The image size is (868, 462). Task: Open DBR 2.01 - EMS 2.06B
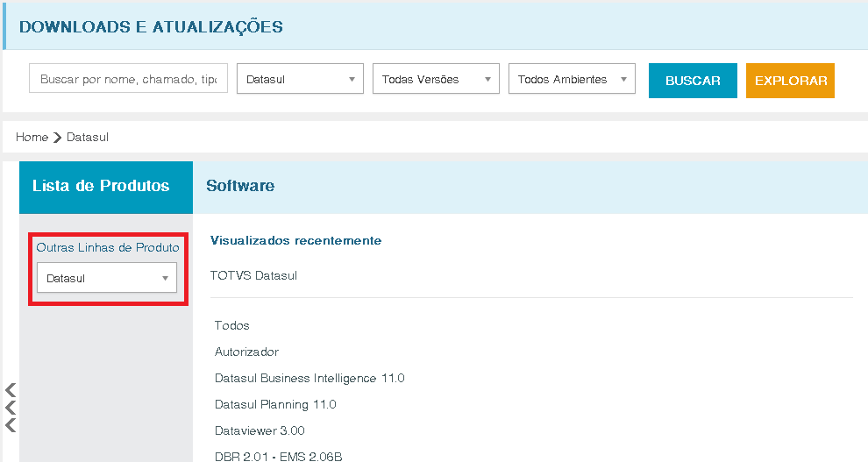[x=279, y=457]
